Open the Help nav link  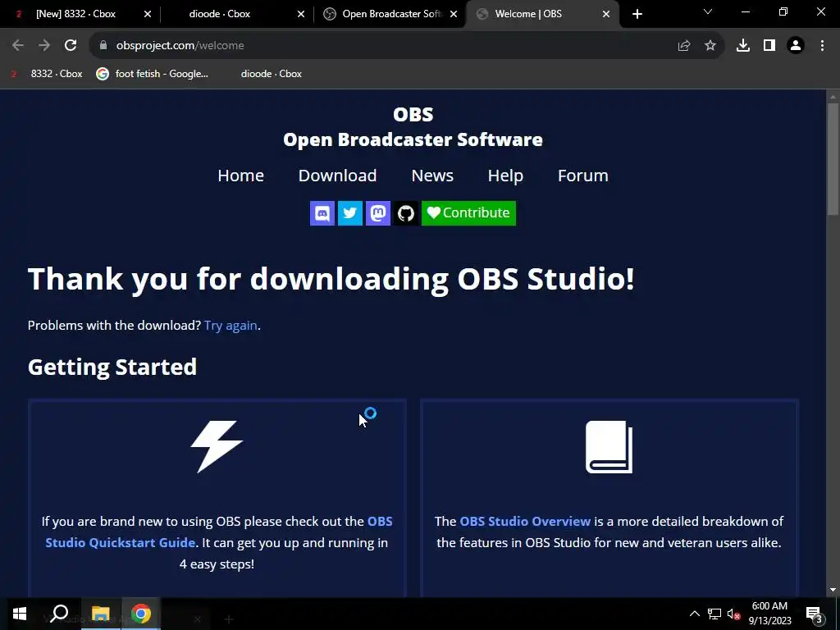pos(505,176)
